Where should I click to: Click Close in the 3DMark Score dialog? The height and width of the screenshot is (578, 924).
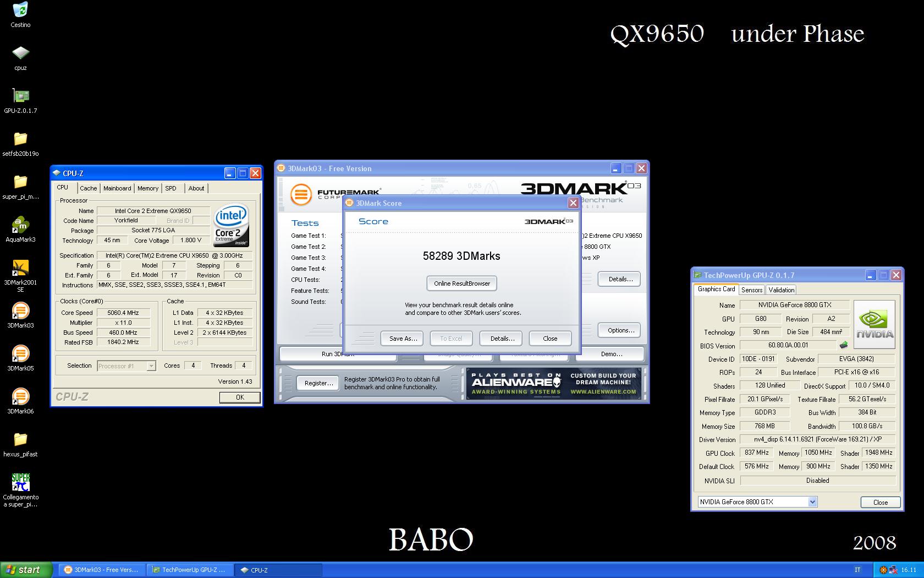pos(550,339)
